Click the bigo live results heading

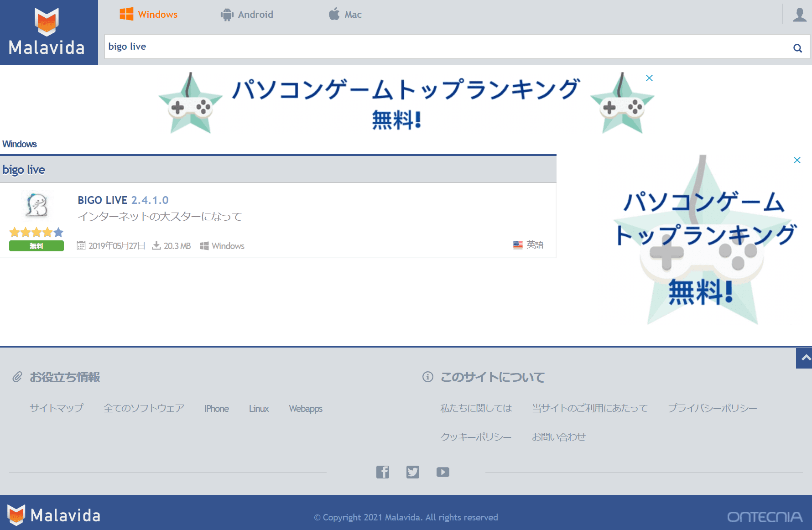pyautogui.click(x=24, y=170)
